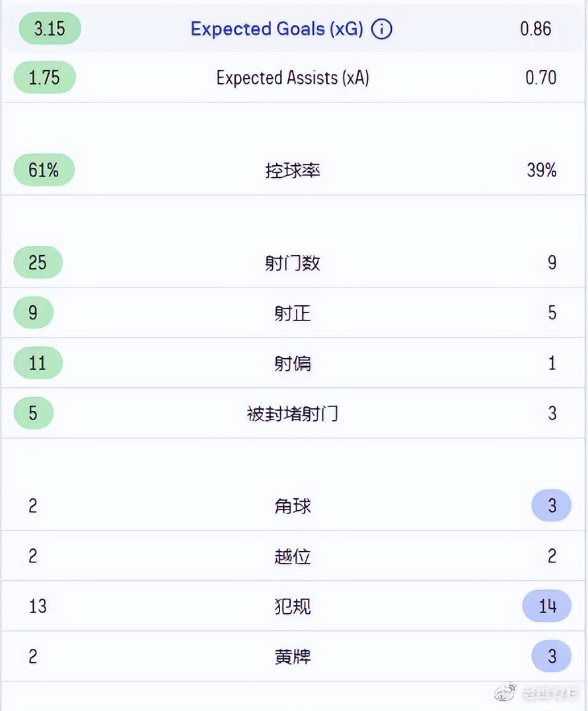Screen dimensions: 588x711
Task: Click the blue fouls badge showing 14
Action: pos(546,606)
